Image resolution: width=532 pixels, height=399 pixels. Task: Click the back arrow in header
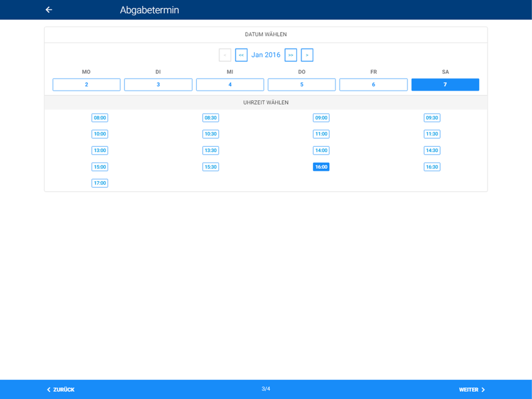[x=49, y=10]
